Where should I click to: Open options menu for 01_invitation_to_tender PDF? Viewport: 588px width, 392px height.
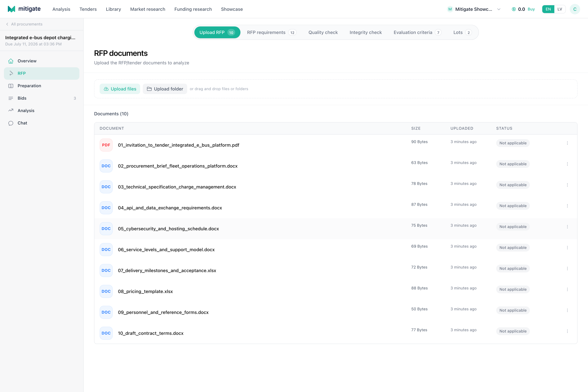tap(567, 143)
